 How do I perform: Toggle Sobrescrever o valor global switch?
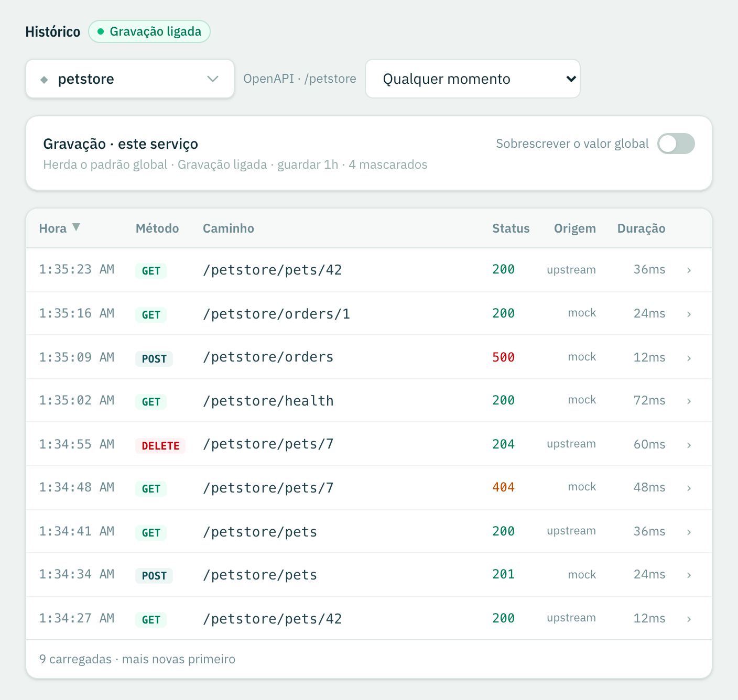click(676, 144)
